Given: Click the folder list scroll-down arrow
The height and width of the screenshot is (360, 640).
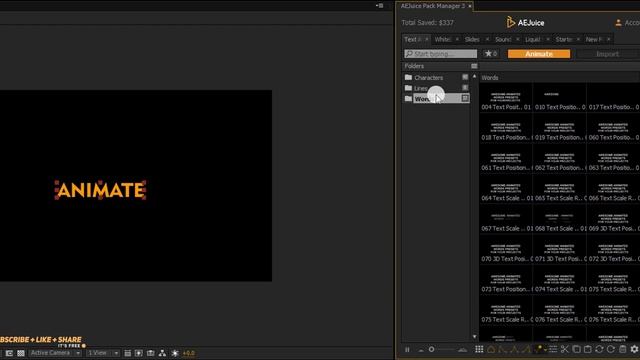Looking at the screenshot, I should click(x=474, y=337).
